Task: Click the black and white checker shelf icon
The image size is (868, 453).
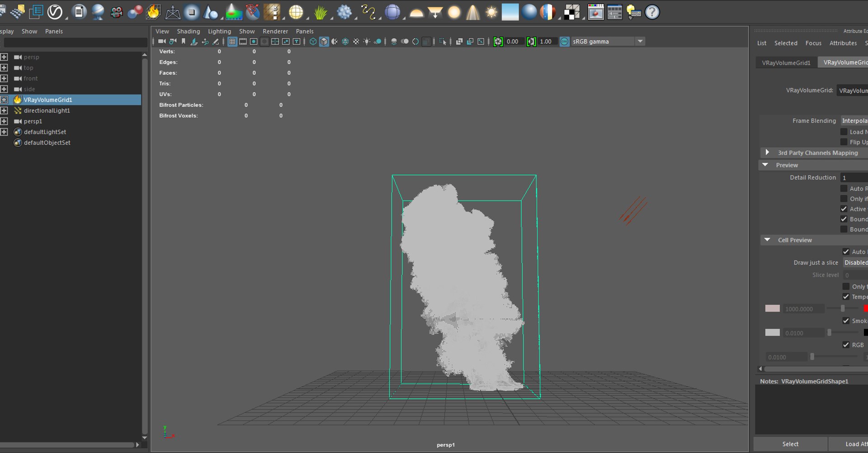Action: point(571,12)
